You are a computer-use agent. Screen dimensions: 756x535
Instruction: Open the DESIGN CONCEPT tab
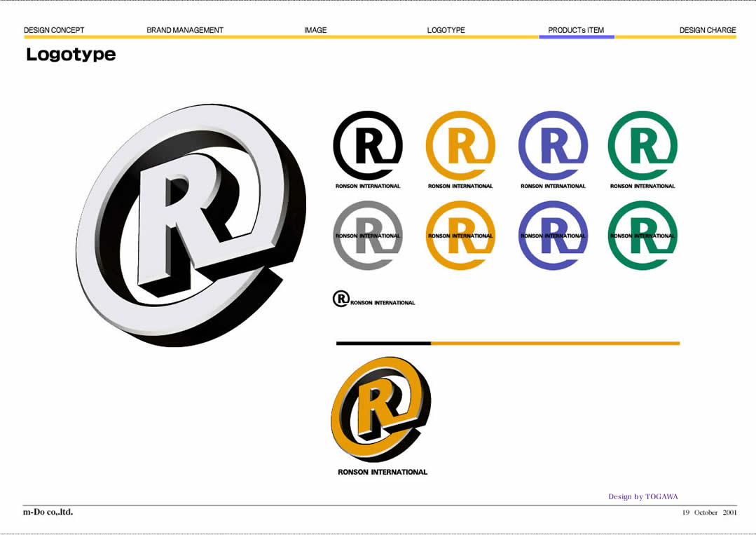pyautogui.click(x=54, y=30)
